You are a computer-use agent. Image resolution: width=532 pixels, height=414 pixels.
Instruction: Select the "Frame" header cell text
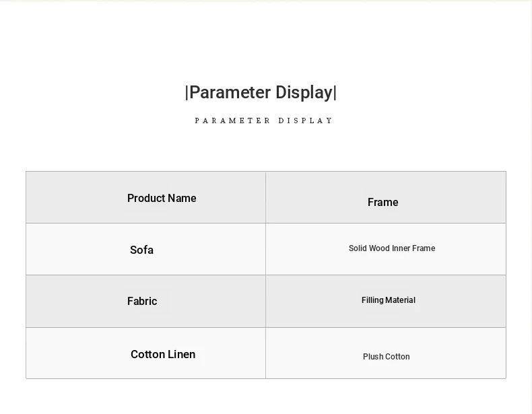[x=383, y=203]
